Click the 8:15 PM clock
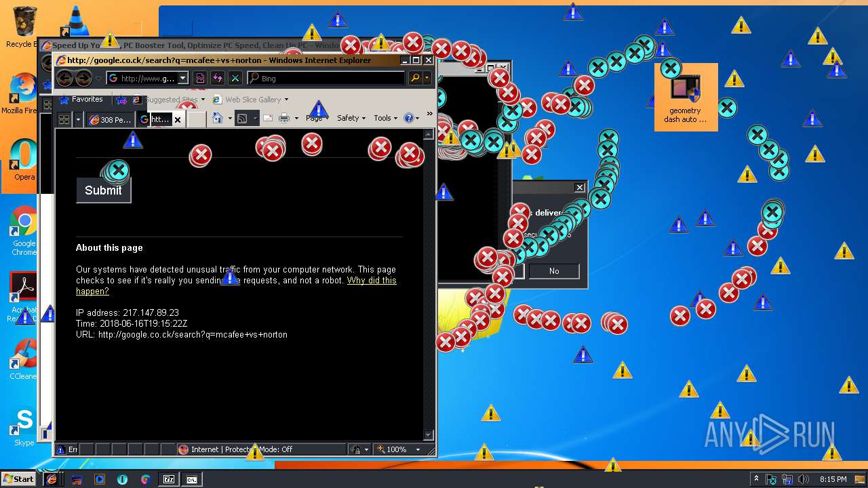 833,479
